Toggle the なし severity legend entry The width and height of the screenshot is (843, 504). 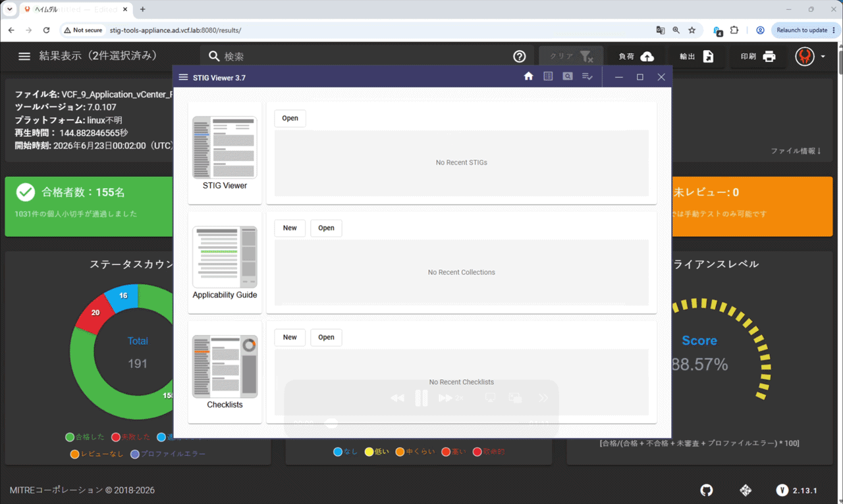[346, 452]
